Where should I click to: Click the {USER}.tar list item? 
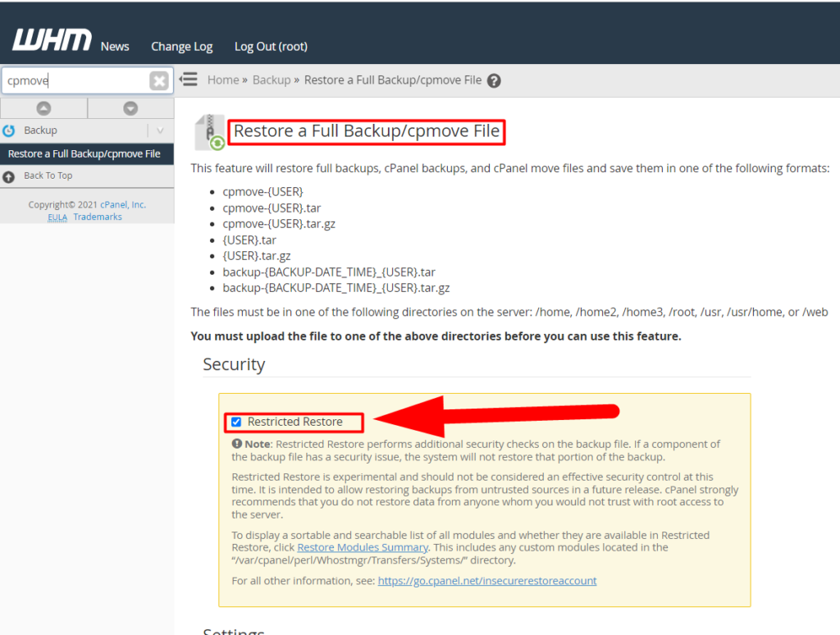249,240
